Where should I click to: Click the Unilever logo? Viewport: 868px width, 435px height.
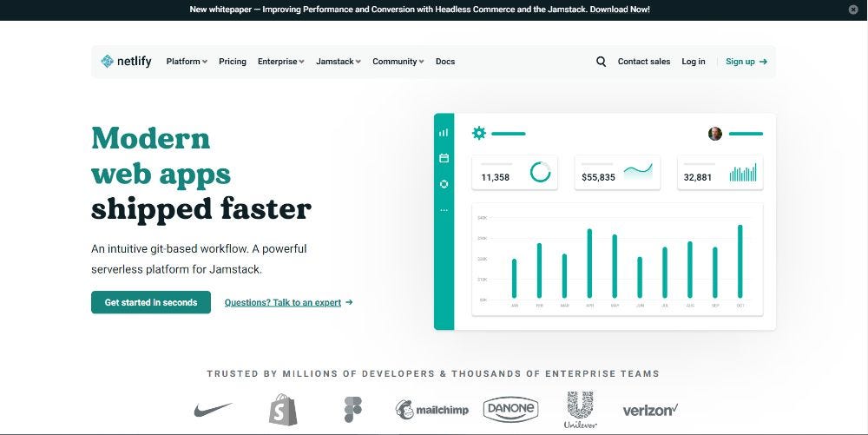click(580, 410)
